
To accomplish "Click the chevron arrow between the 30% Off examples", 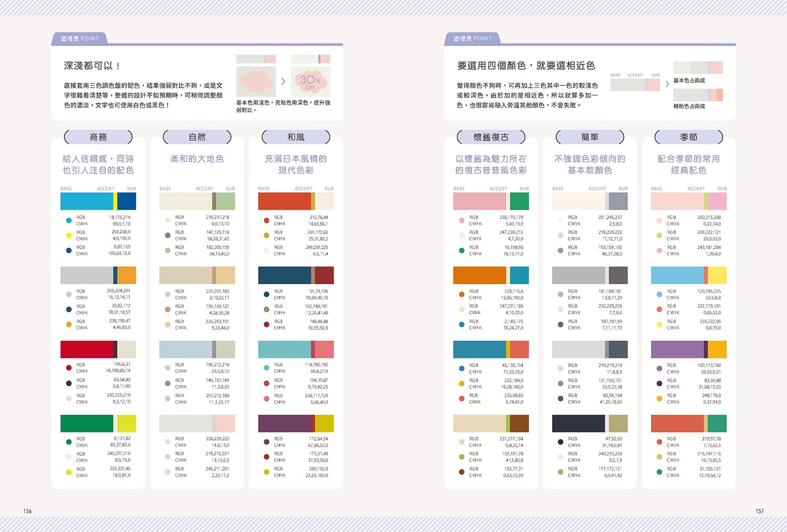I will 283,81.
